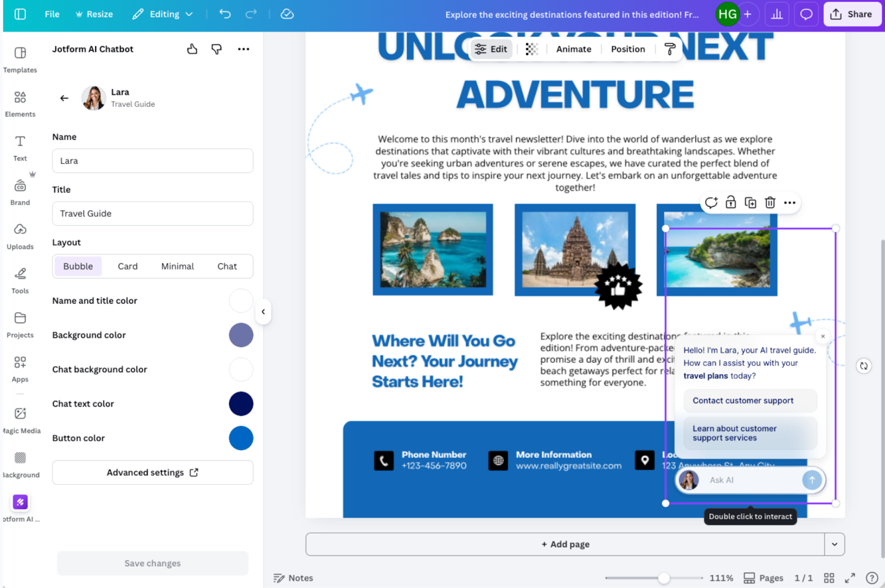Duplicate the selection using the copy icon
The width and height of the screenshot is (885, 588).
pyautogui.click(x=750, y=202)
